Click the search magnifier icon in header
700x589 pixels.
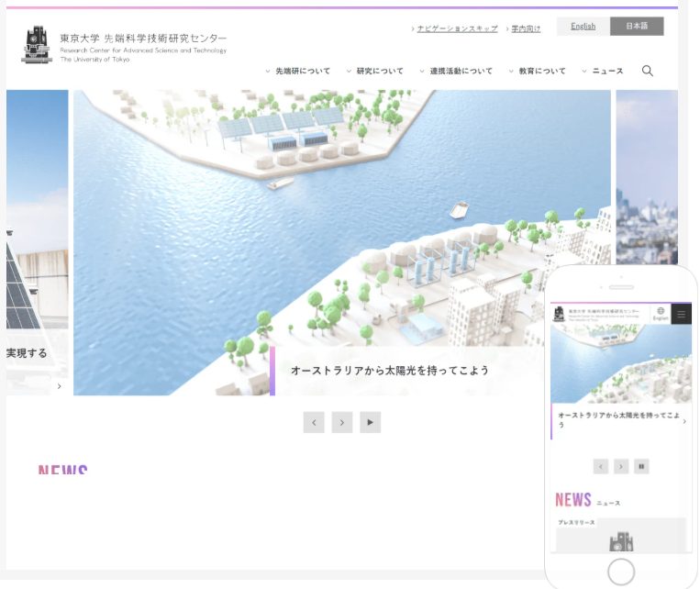[x=647, y=71]
